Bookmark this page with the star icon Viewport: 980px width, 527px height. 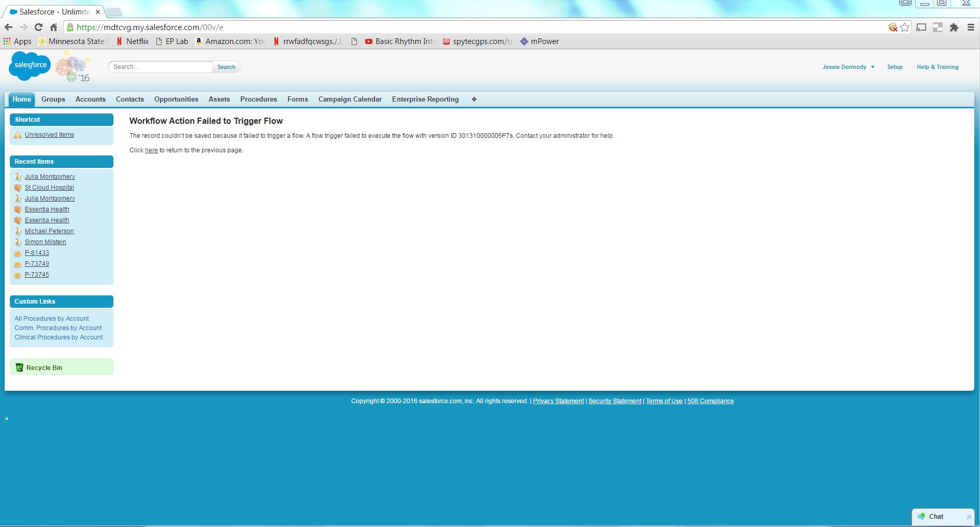[905, 27]
